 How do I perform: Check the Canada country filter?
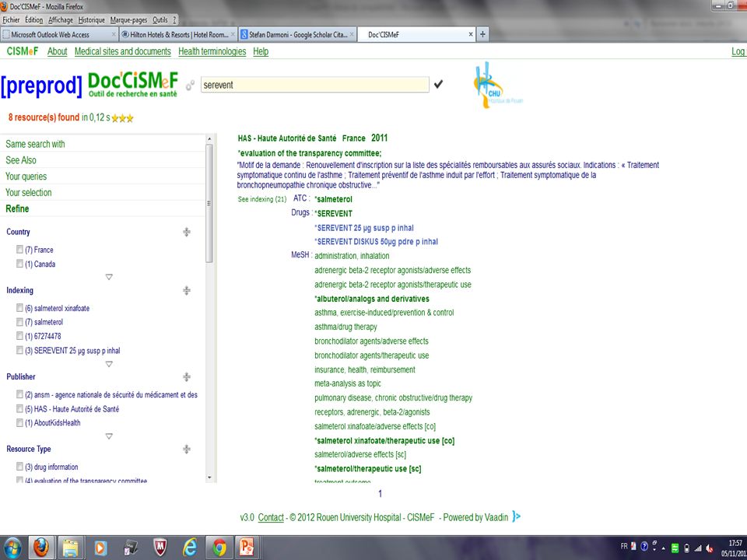click(19, 264)
